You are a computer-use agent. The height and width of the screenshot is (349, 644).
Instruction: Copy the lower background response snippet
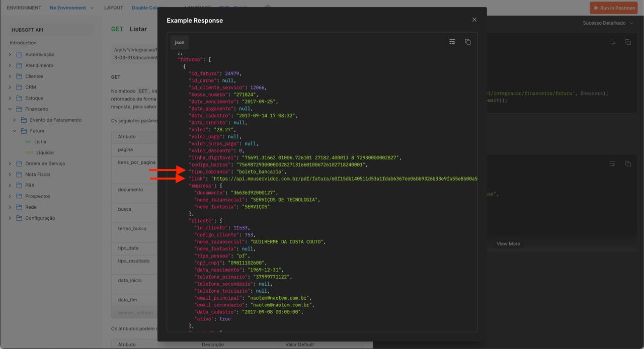click(628, 164)
